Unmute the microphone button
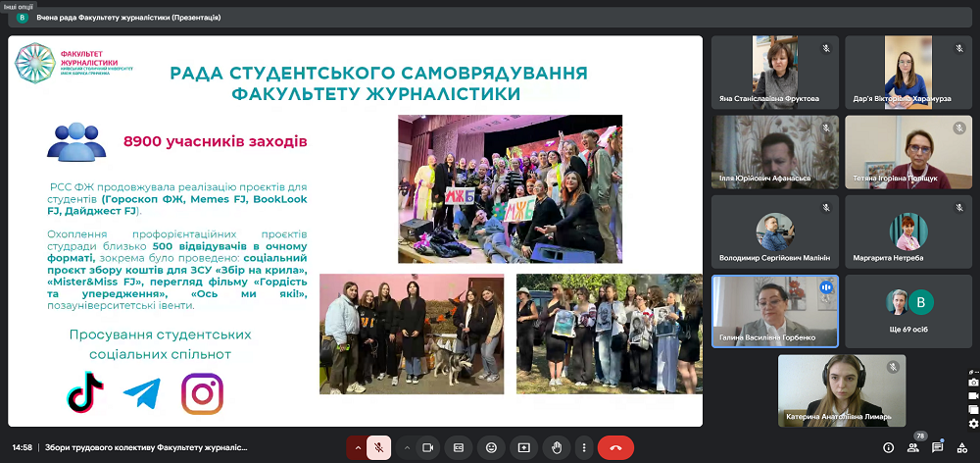 tap(378, 447)
